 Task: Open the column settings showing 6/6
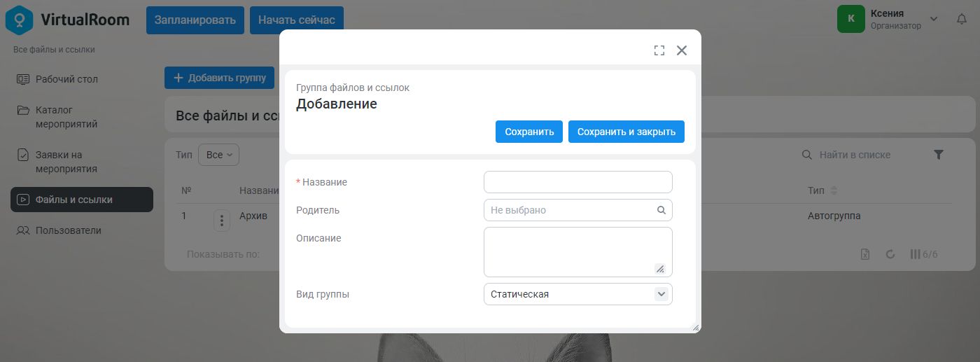tap(923, 254)
